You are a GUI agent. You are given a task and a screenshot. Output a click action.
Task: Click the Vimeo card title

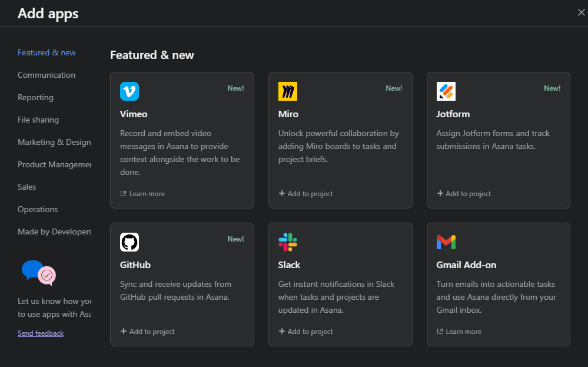point(134,114)
